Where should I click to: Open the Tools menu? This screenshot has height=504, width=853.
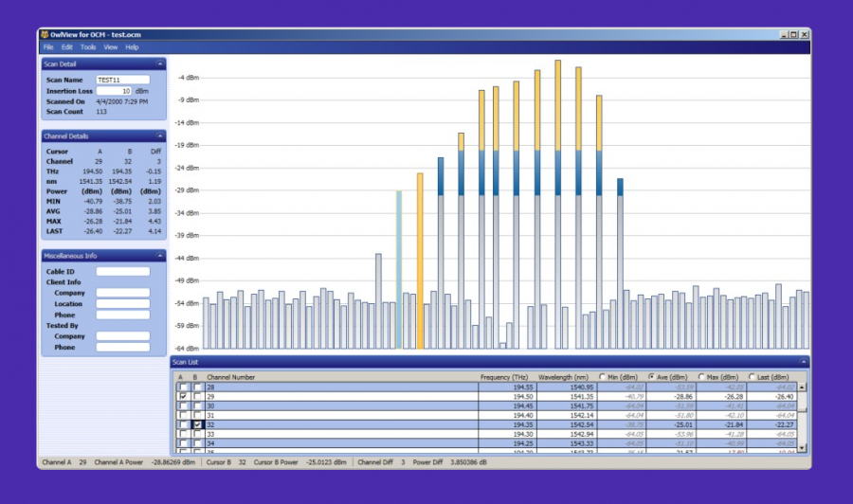pyautogui.click(x=88, y=47)
